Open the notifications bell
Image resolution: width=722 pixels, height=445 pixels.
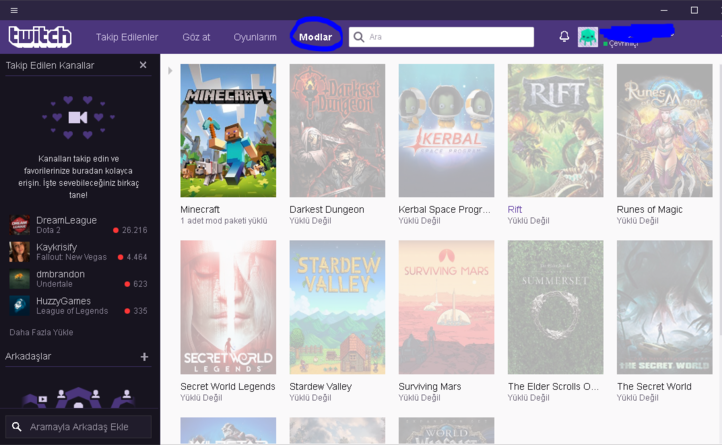tap(564, 36)
